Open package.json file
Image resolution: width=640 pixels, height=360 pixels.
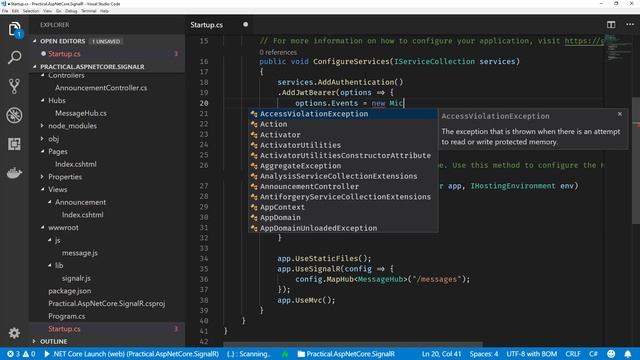[x=70, y=291]
